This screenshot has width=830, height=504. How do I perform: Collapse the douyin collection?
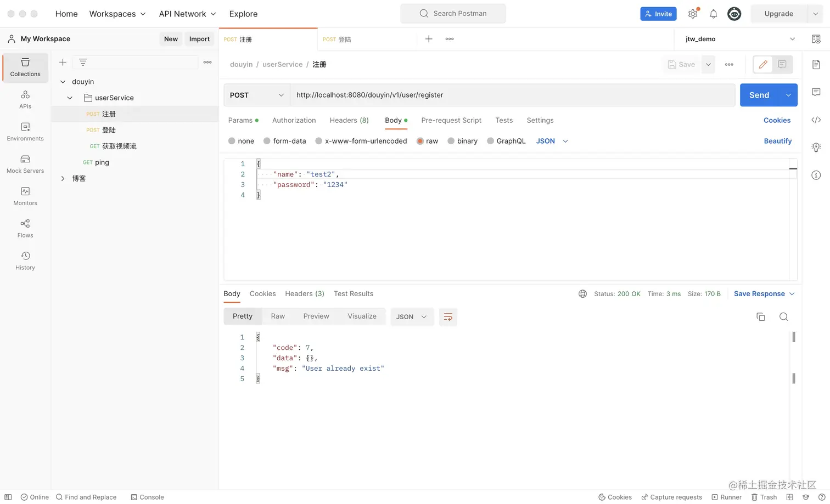point(63,82)
